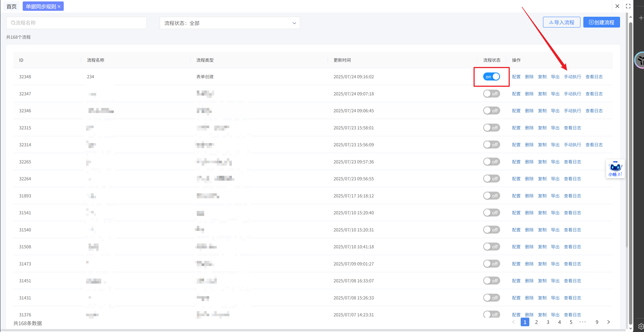Expand the 流程状态 dropdown
The height and width of the screenshot is (332, 644).
click(230, 23)
